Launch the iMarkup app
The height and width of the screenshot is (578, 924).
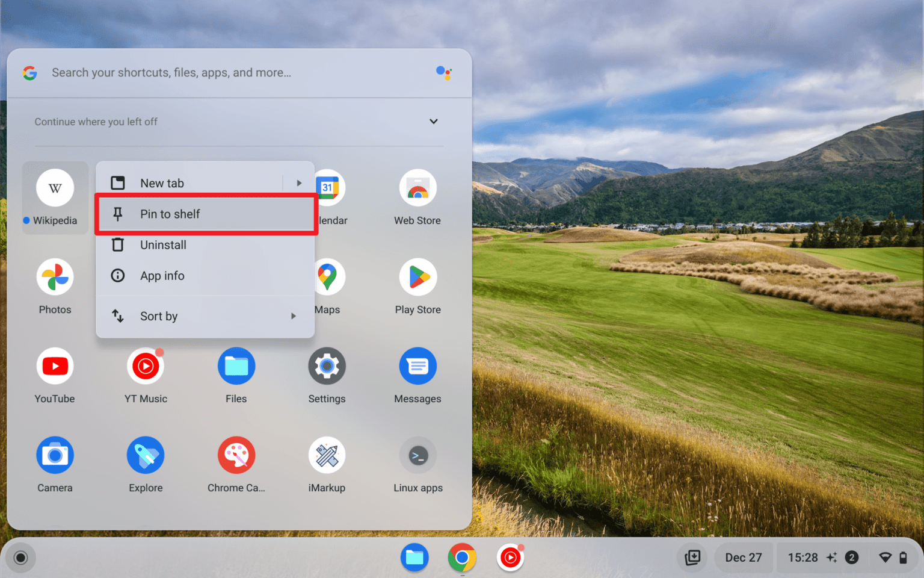(x=327, y=455)
